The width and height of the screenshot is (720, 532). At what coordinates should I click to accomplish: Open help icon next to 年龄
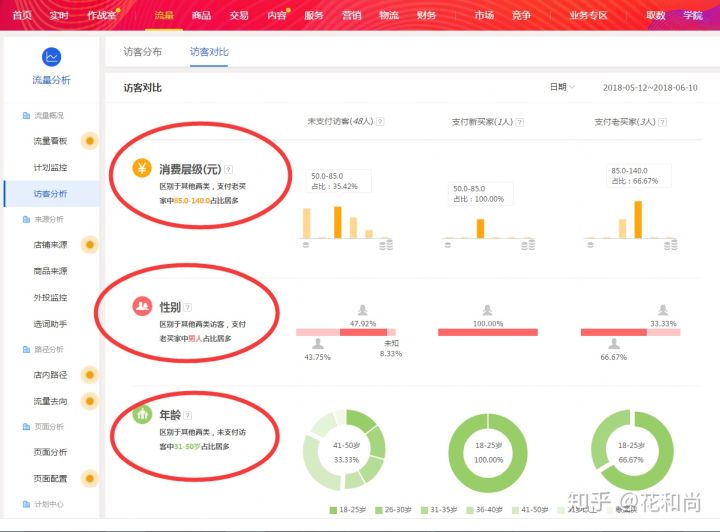(188, 415)
